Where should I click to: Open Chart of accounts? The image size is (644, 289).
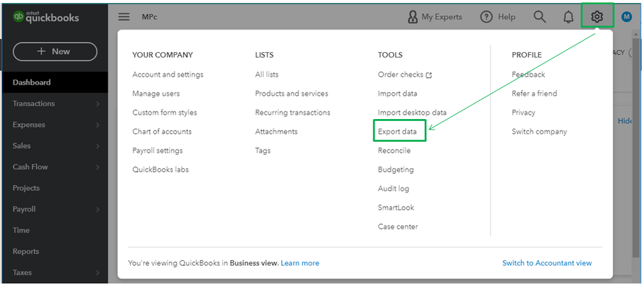point(162,131)
